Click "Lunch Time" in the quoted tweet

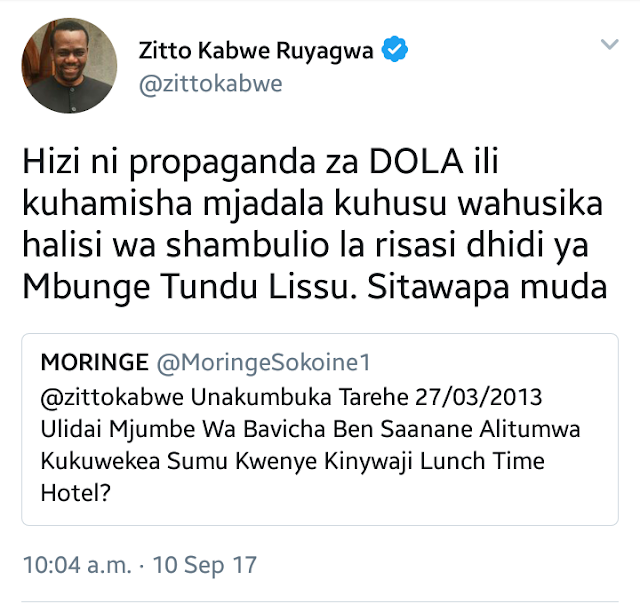(x=482, y=461)
